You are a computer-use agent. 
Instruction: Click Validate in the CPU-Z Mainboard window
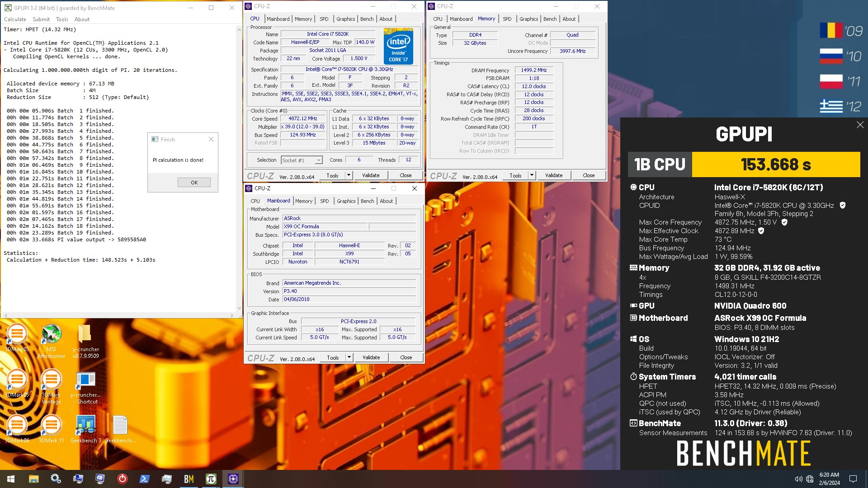coord(371,357)
